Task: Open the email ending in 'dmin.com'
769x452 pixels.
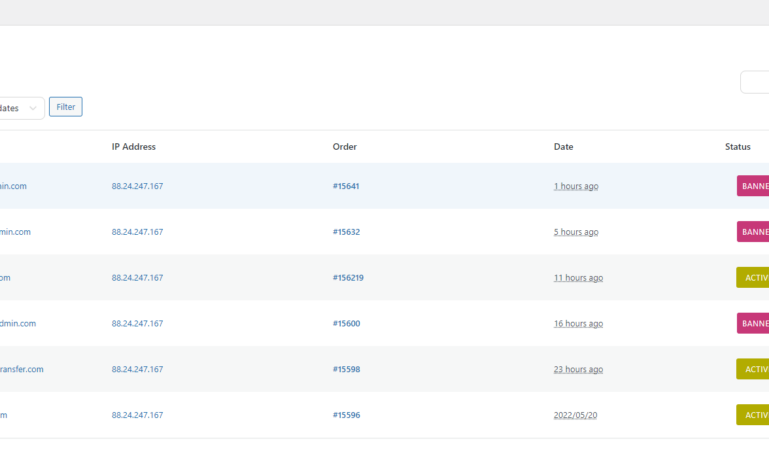Action: 18,324
